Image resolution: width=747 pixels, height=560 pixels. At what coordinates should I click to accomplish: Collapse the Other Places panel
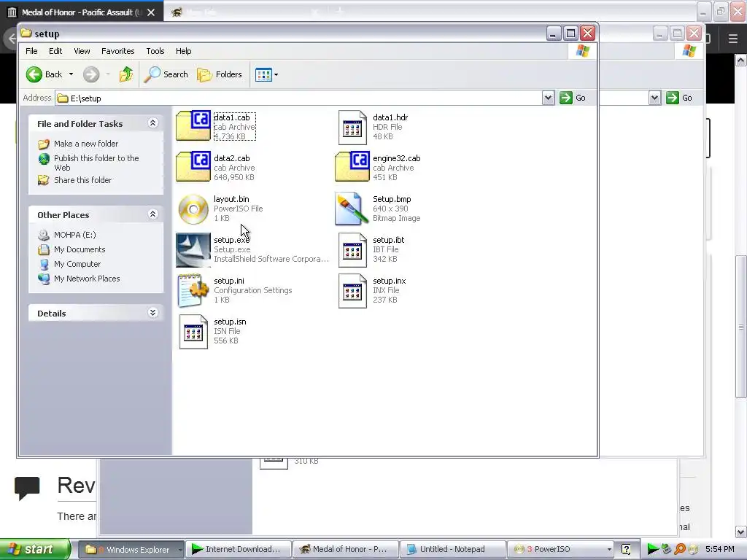pyautogui.click(x=152, y=214)
